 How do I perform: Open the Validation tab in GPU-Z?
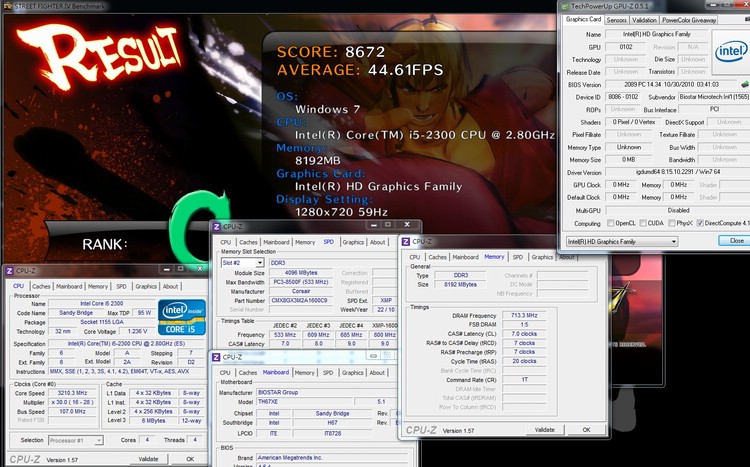tap(644, 20)
